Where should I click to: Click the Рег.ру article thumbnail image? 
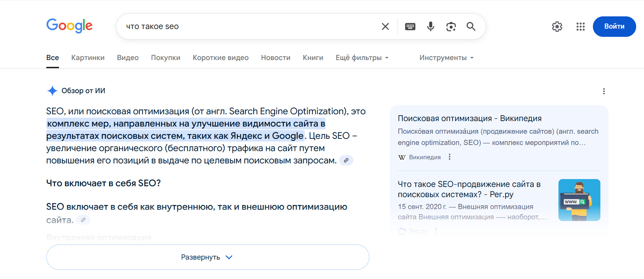point(579,200)
